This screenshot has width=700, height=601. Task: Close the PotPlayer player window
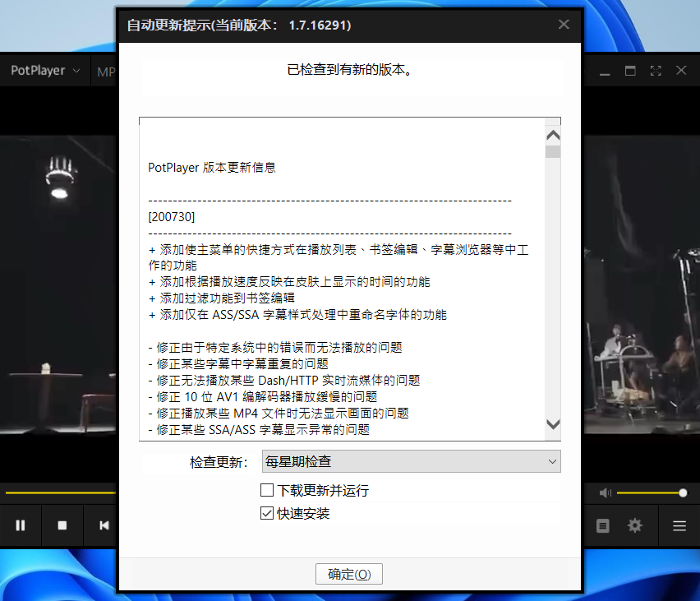click(681, 71)
